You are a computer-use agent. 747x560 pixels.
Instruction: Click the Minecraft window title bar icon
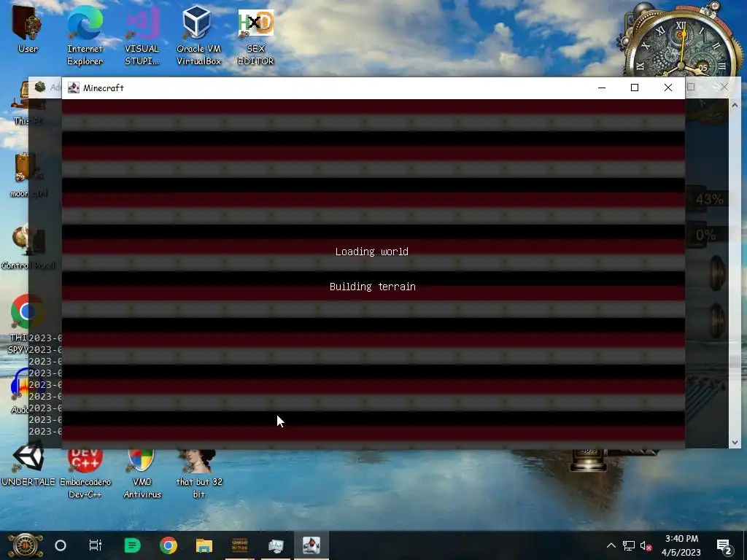click(x=74, y=87)
